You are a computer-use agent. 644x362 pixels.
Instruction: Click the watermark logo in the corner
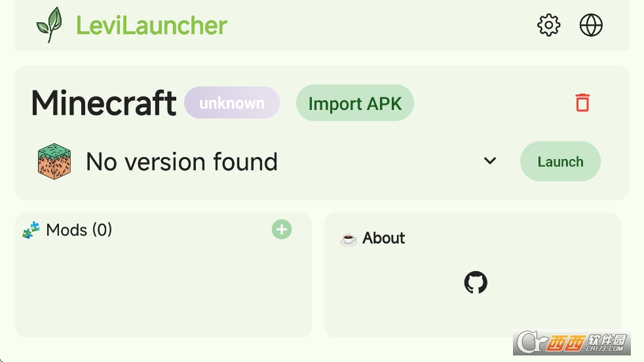(x=571, y=343)
